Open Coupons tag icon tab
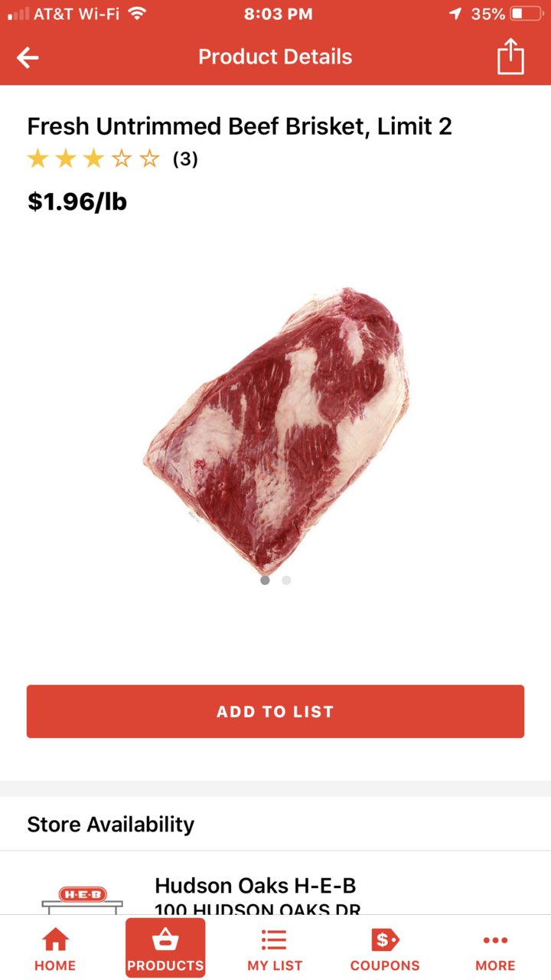Viewport: 551px width, 980px height. pyautogui.click(x=385, y=949)
